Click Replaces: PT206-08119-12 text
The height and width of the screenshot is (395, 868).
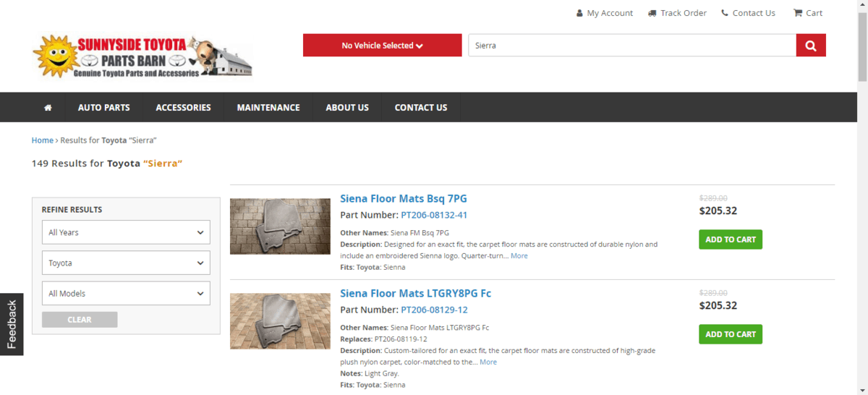point(383,339)
